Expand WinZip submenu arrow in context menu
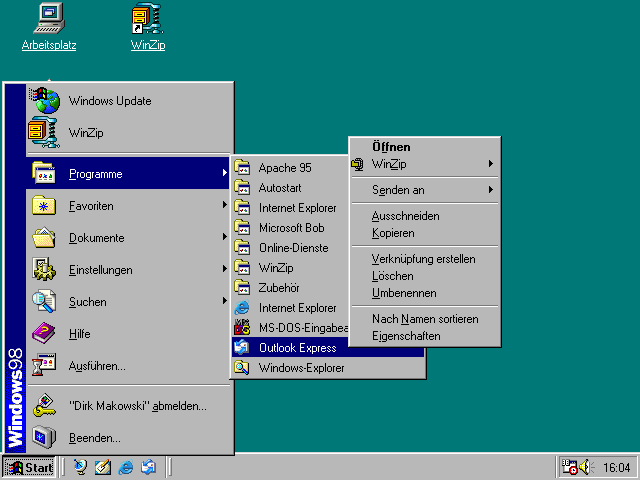640x480 pixels. pyautogui.click(x=491, y=164)
